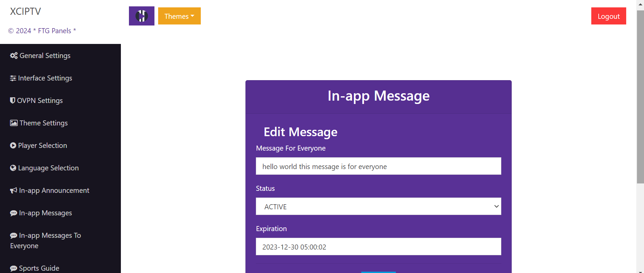
Task: Click the megaphone icon beside In-app Announcement
Action: click(x=13, y=190)
